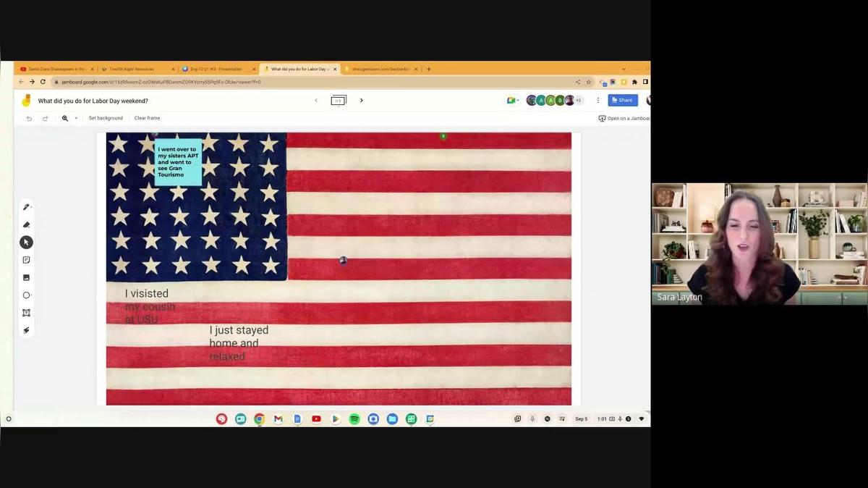The width and height of the screenshot is (868, 488).
Task: Edit the jam title 'What did you do for Labor Day weekend?'
Action: click(x=93, y=101)
